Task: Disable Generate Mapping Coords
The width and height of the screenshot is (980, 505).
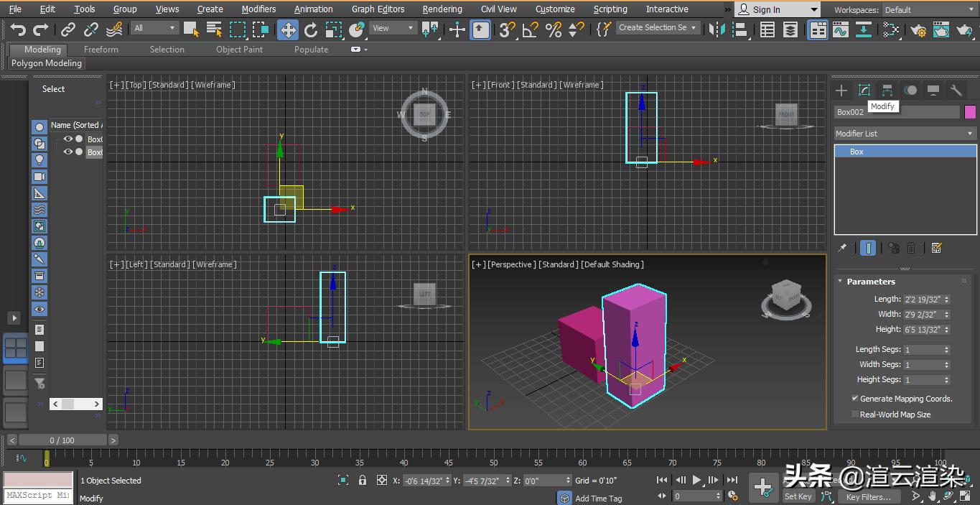Action: point(855,398)
